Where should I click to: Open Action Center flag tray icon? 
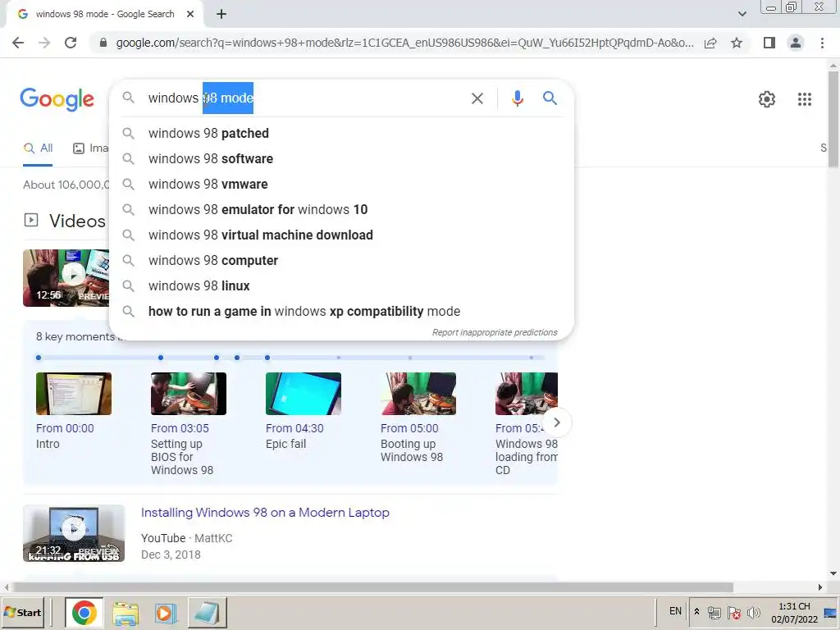point(734,612)
